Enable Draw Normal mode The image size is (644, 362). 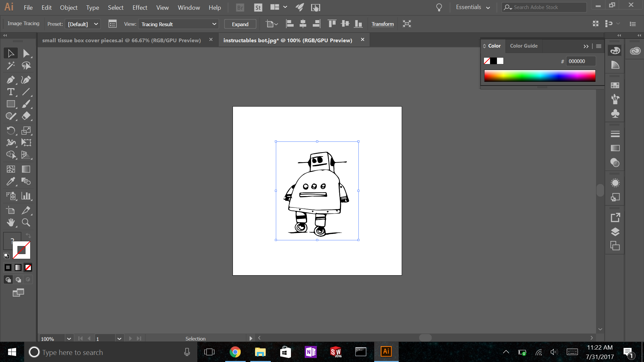point(8,280)
